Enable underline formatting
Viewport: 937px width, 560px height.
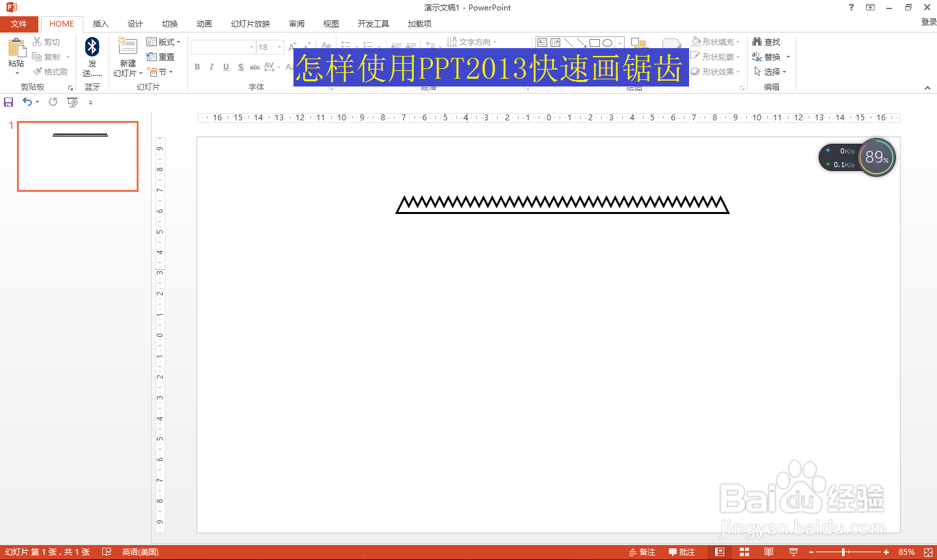click(226, 66)
